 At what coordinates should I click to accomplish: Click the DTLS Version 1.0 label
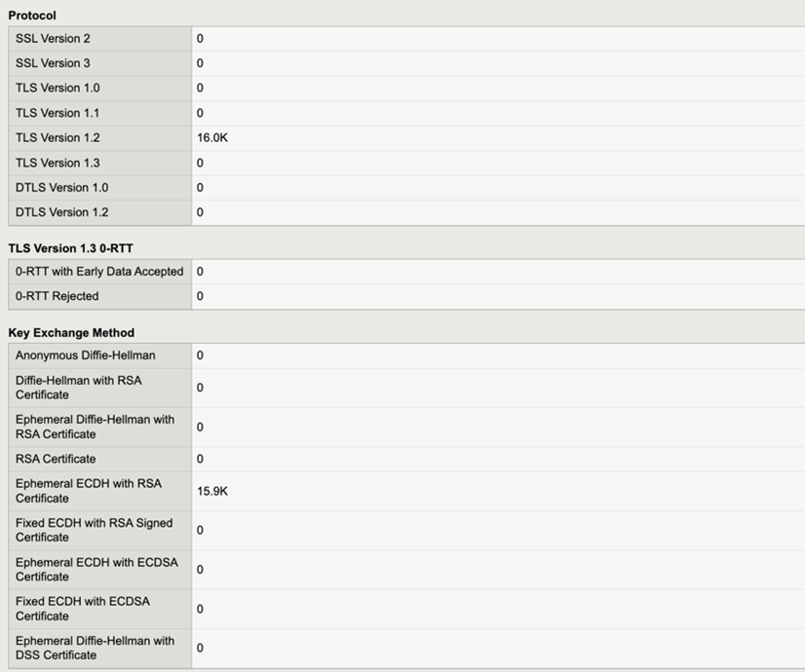pyautogui.click(x=61, y=187)
